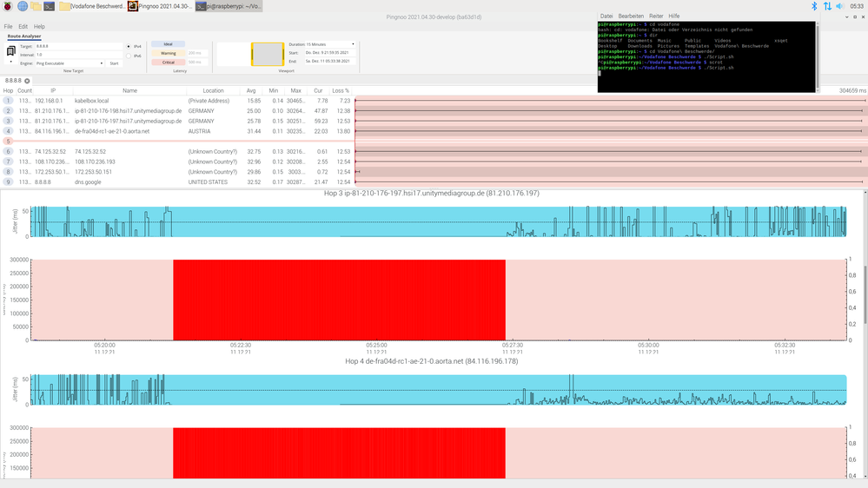Click the Critical latency color swatch
Image resolution: width=868 pixels, height=488 pixels.
click(x=169, y=63)
